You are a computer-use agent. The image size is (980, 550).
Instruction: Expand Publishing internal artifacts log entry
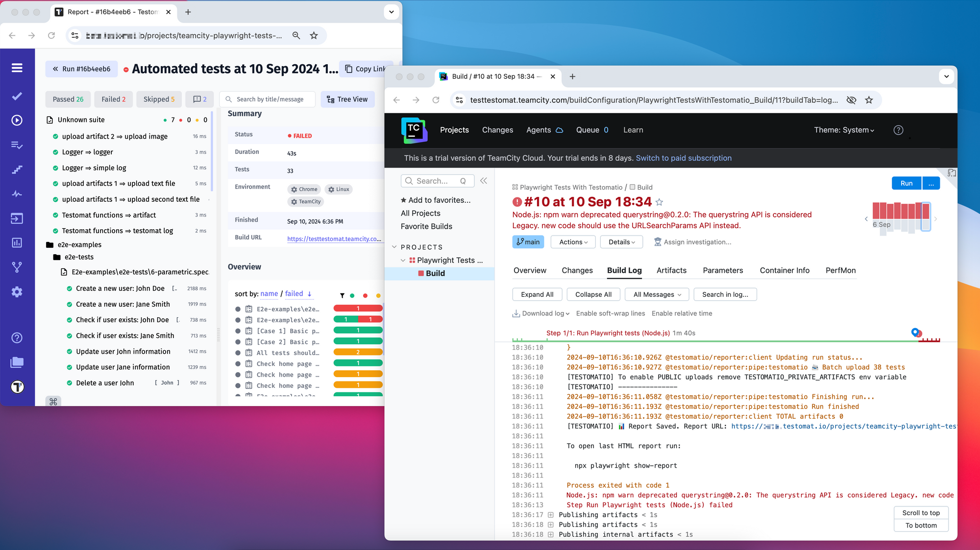pos(550,534)
